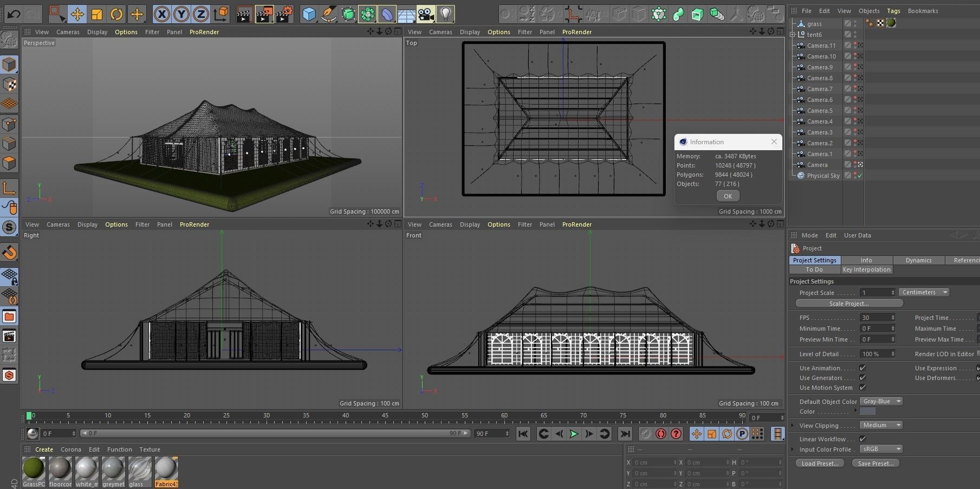Screen dimensions: 980x489
Task: Click the timeline preview range bar
Action: point(275,434)
